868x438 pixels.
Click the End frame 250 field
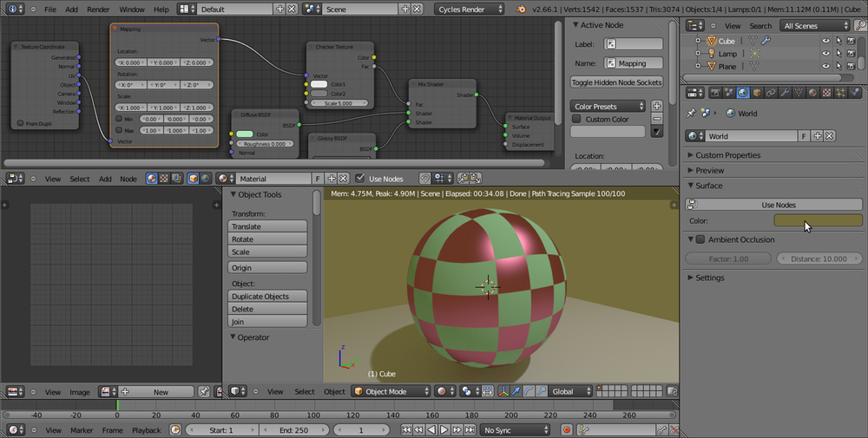click(293, 430)
